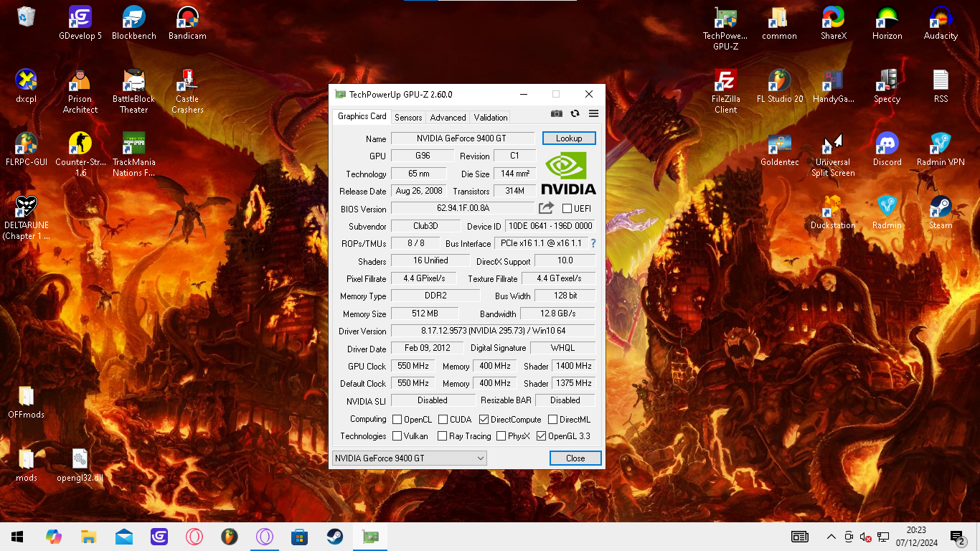Open the NVIDIA GeForce 9400 GT dropdown
Image resolution: width=980 pixels, height=551 pixels.
coord(410,458)
